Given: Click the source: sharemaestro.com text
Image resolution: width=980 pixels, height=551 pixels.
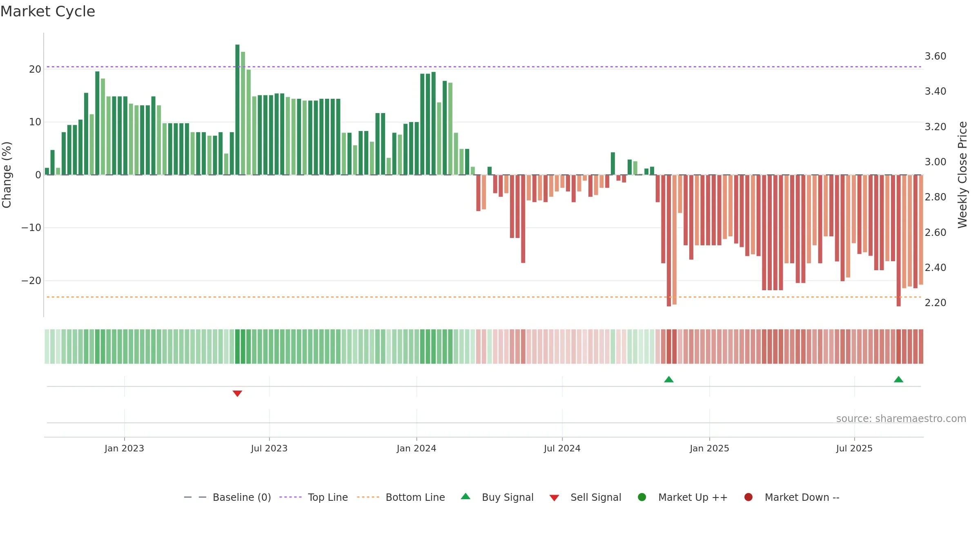Looking at the screenshot, I should click(901, 419).
